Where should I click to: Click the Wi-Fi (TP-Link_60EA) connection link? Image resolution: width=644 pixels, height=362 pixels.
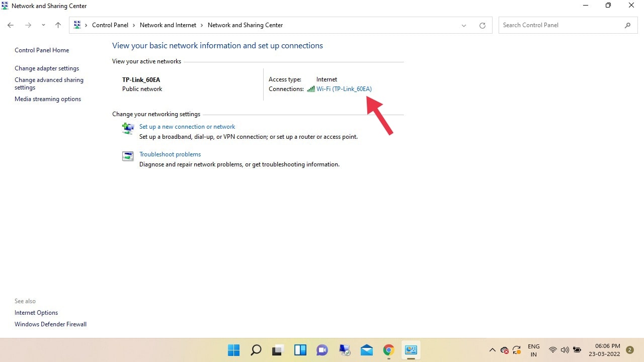344,89
